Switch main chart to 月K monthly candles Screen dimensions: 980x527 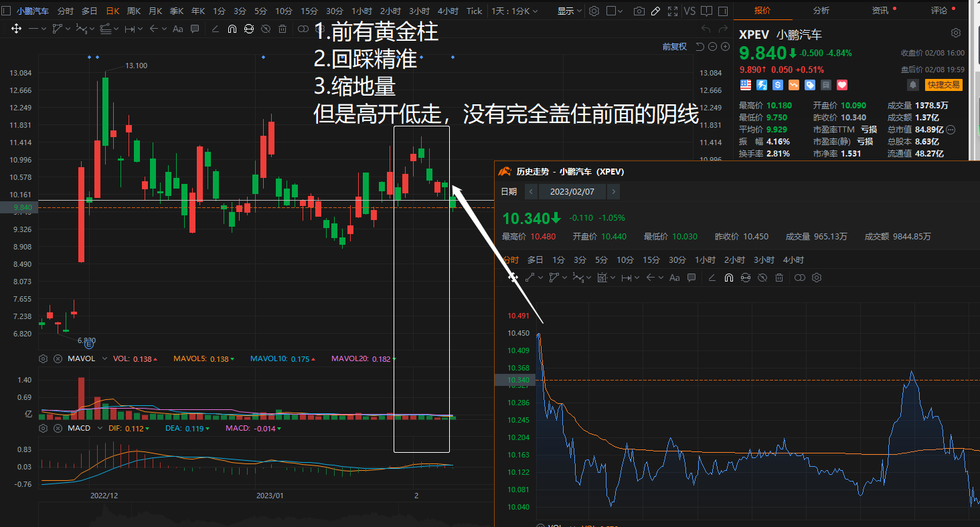155,11
